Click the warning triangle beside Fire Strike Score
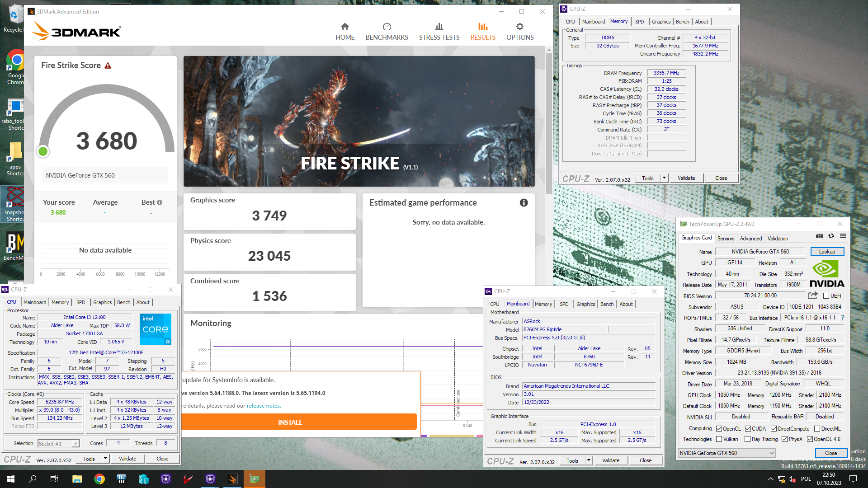The height and width of the screenshot is (488, 868). (108, 66)
